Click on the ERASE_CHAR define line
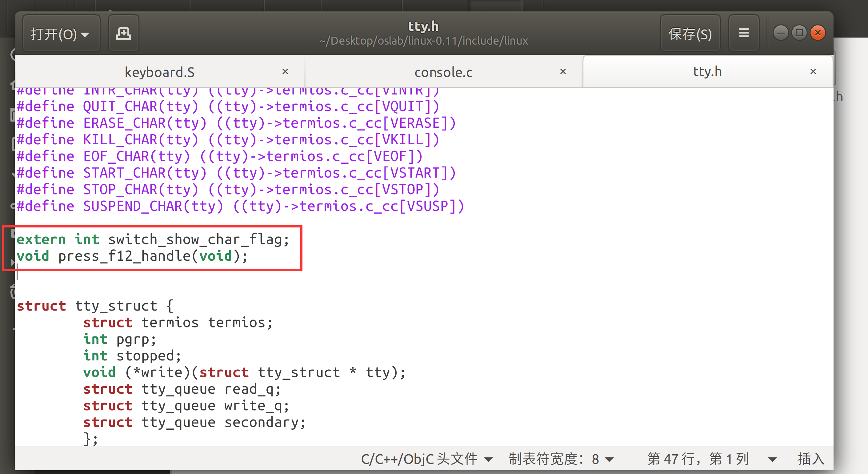The height and width of the screenshot is (474, 868). pyautogui.click(x=236, y=123)
